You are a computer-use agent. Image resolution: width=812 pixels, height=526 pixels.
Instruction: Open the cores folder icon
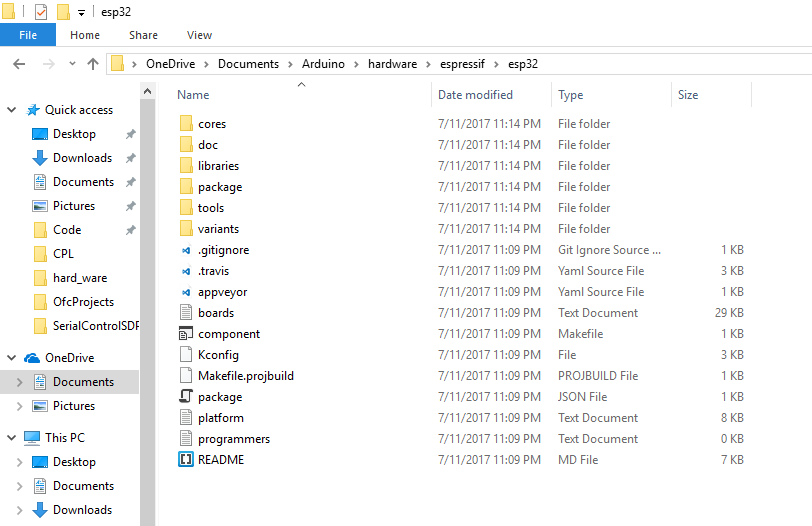tap(186, 124)
